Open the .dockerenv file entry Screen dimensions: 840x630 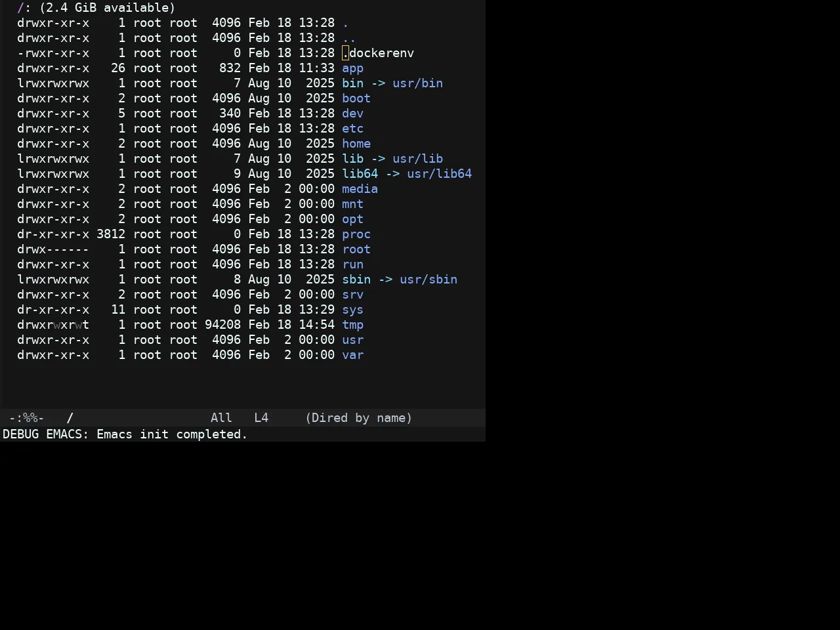(378, 53)
